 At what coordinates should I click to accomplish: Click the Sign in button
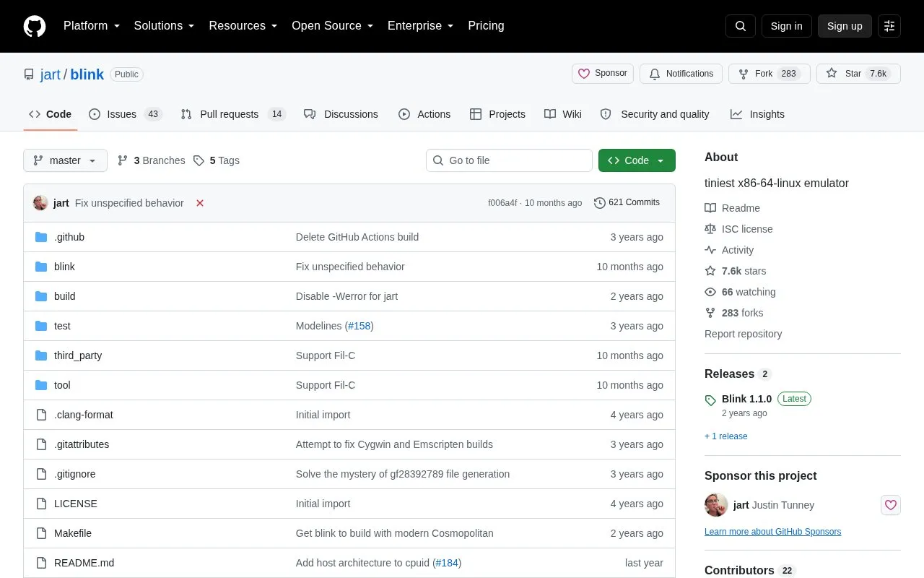tap(786, 26)
